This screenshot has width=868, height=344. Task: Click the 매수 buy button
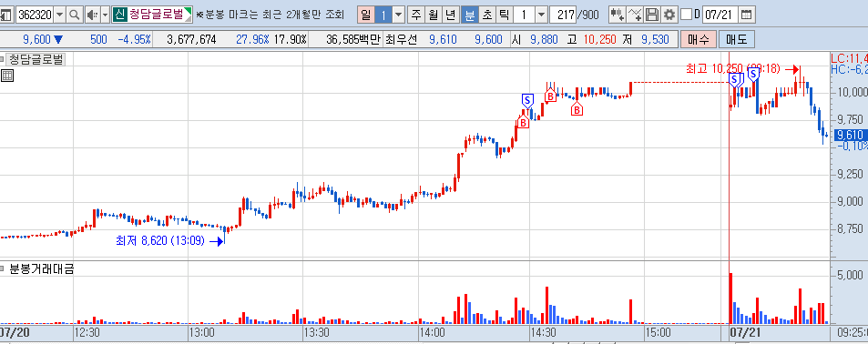coord(699,39)
